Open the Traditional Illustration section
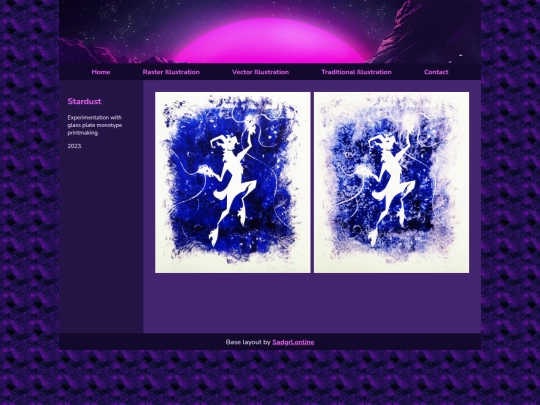Screen dimensions: 540x405 click(x=356, y=72)
